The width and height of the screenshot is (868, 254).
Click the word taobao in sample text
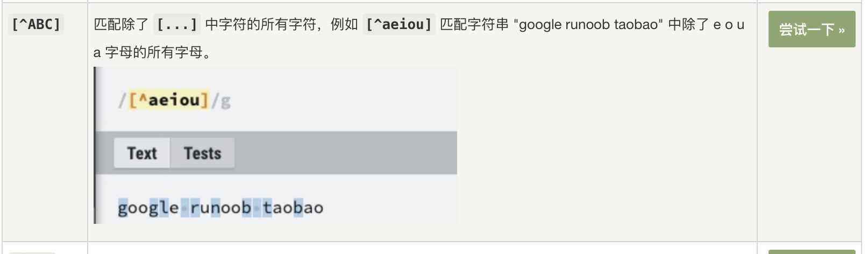click(293, 208)
